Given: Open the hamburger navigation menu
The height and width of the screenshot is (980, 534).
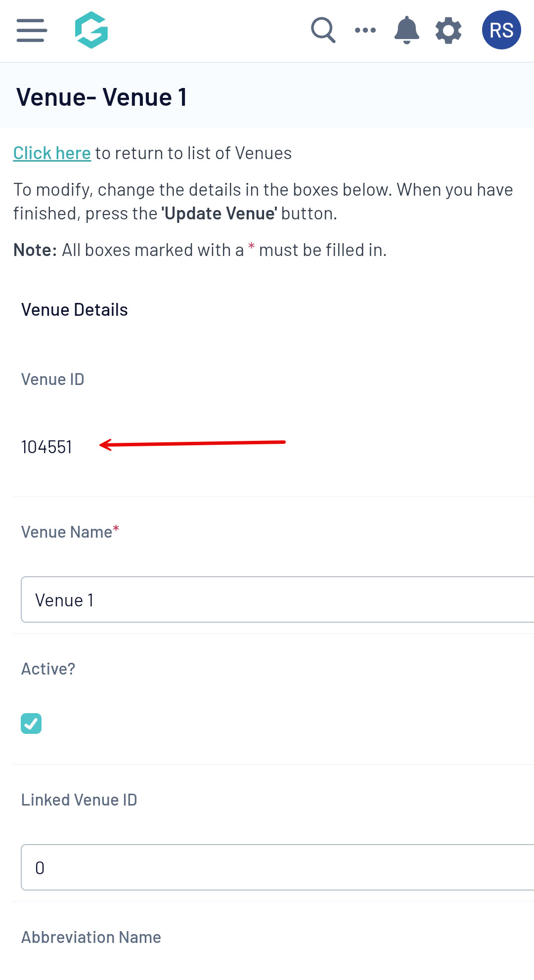Looking at the screenshot, I should tap(32, 30).
